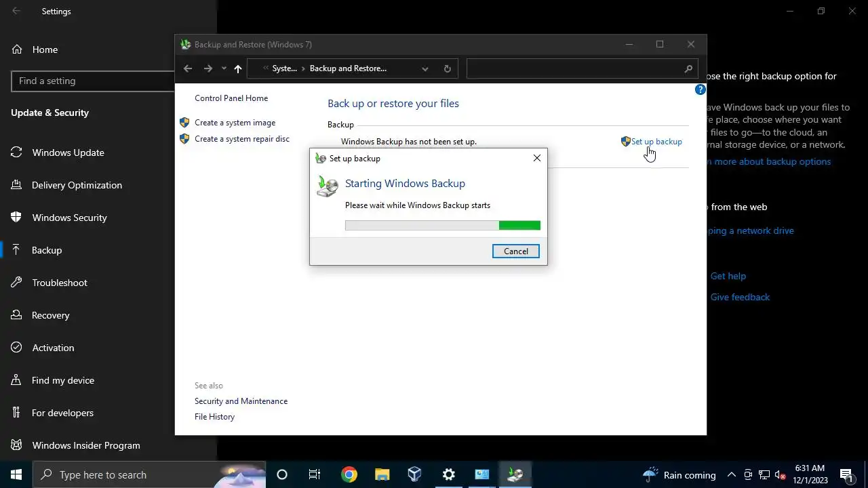Open Create a system image
This screenshot has width=868, height=488.
click(235, 123)
